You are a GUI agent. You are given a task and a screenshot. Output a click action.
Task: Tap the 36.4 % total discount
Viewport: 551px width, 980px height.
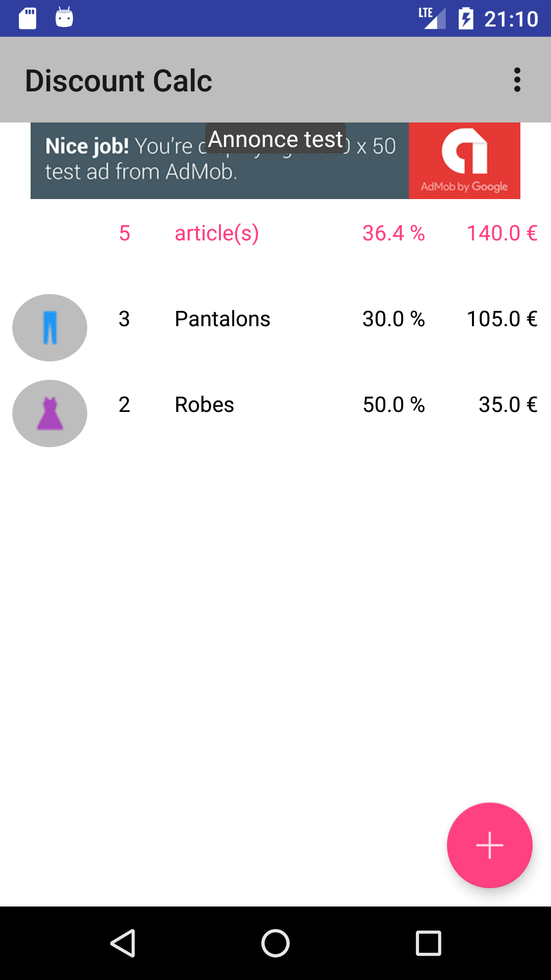pyautogui.click(x=393, y=233)
